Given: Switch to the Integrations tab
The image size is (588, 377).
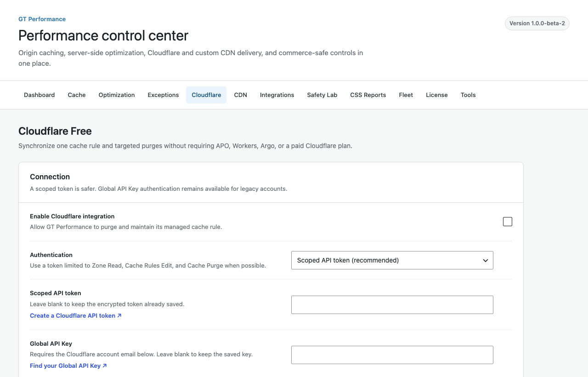Looking at the screenshot, I should pos(277,95).
